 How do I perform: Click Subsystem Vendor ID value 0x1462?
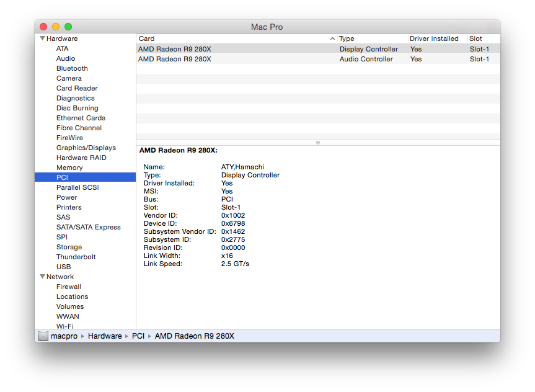tap(233, 231)
